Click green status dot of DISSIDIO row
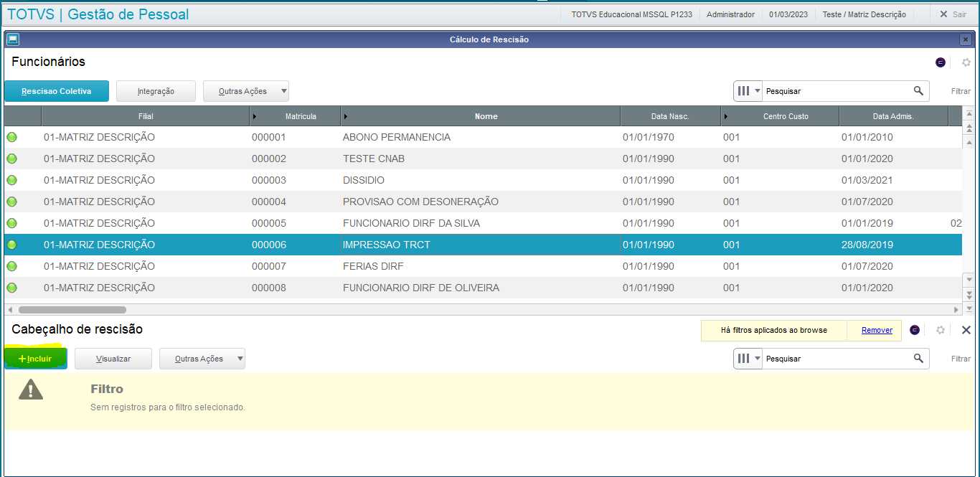This screenshot has width=980, height=477. 11,180
